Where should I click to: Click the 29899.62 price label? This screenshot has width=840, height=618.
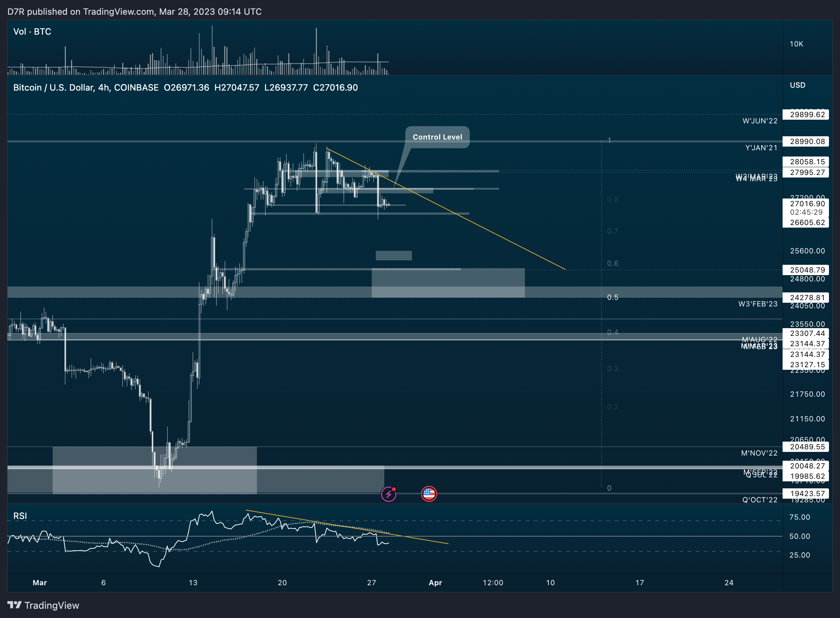click(806, 115)
